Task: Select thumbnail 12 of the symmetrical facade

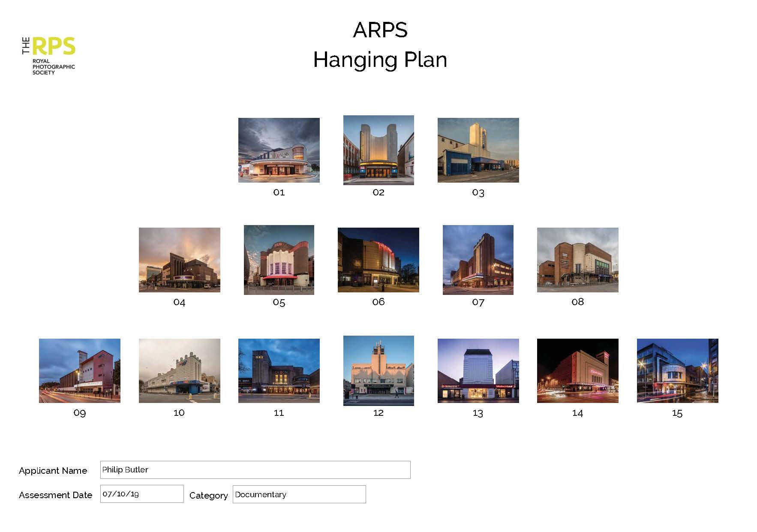Action: tap(378, 370)
